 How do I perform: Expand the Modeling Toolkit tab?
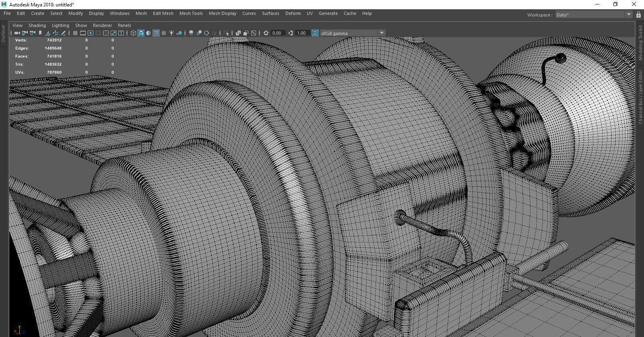(640, 43)
